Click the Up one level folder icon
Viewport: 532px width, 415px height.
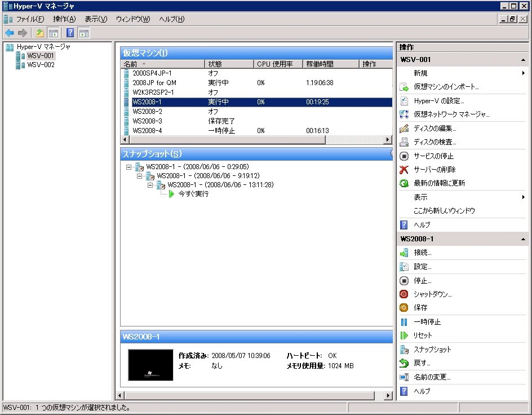[x=40, y=33]
